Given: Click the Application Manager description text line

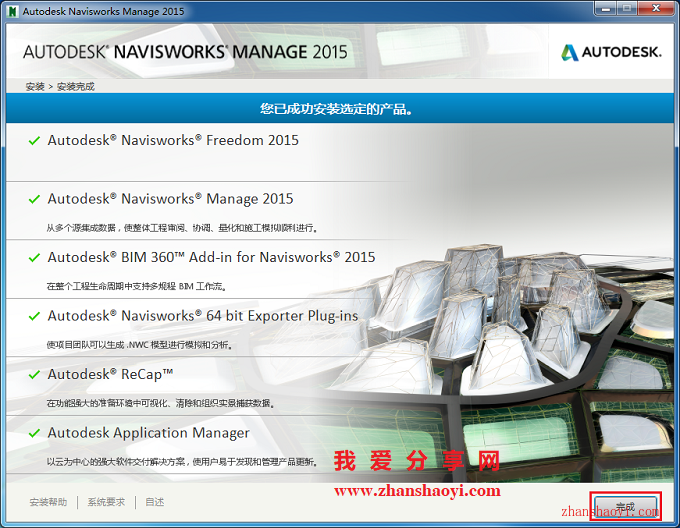Looking at the screenshot, I should pyautogui.click(x=182, y=462).
